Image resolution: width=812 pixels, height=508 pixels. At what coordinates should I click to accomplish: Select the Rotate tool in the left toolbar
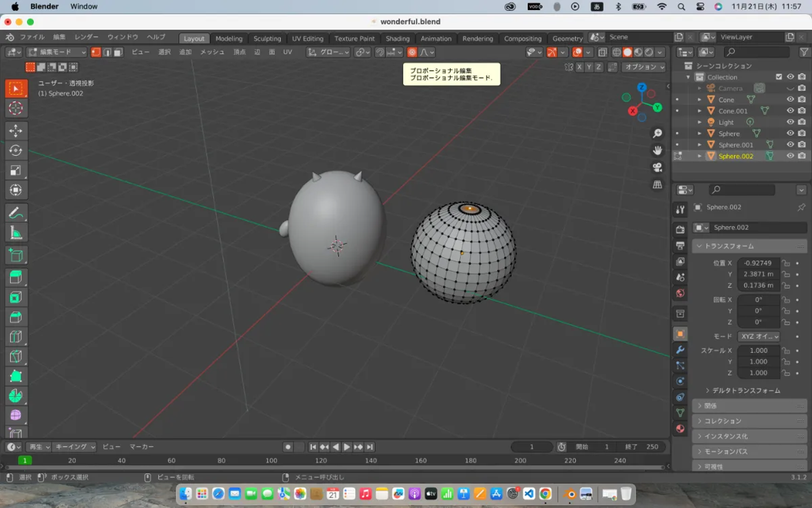(x=16, y=150)
